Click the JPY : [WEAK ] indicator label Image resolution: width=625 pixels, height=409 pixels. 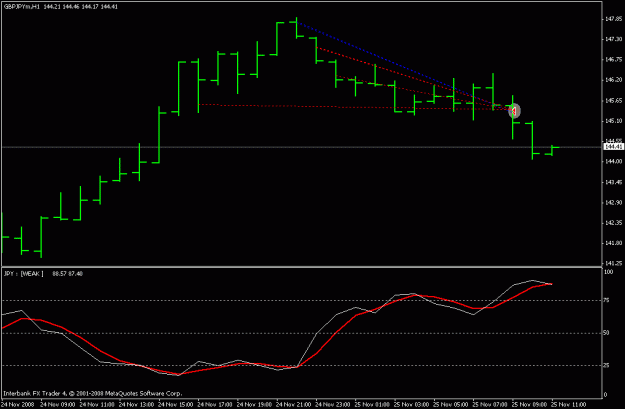coord(24,273)
